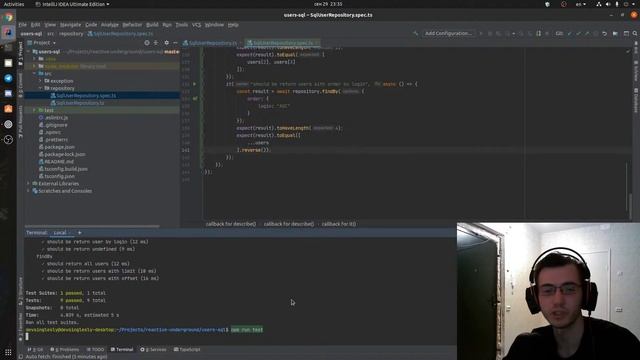Click the collapse-all icon in Project panel
This screenshot has height=360, width=640.
pyautogui.click(x=156, y=42)
